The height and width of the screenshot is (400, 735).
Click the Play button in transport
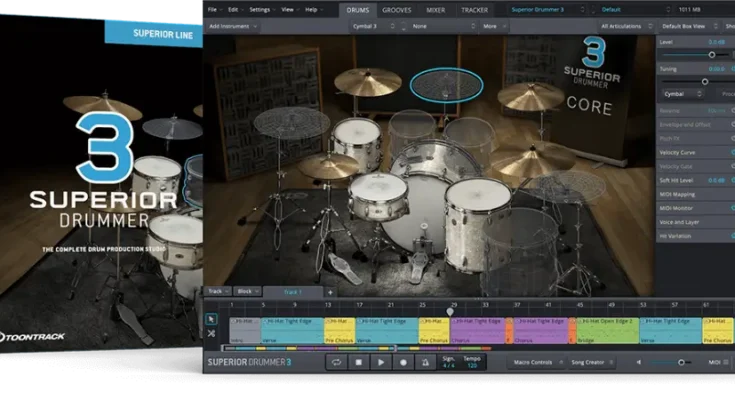381,362
